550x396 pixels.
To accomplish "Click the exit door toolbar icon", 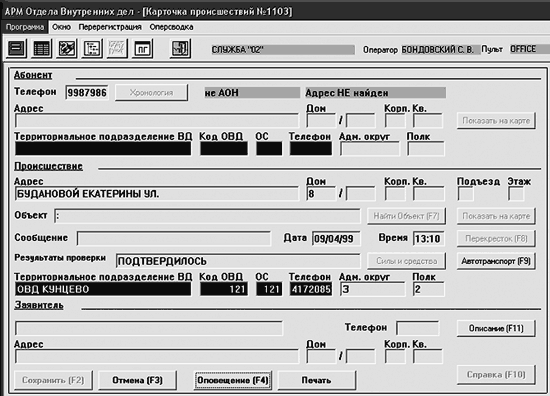I will pos(180,48).
